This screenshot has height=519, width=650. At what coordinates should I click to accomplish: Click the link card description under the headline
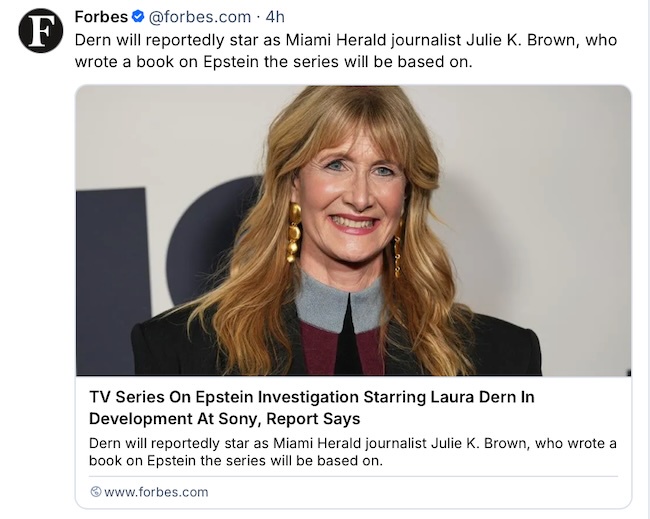352,452
